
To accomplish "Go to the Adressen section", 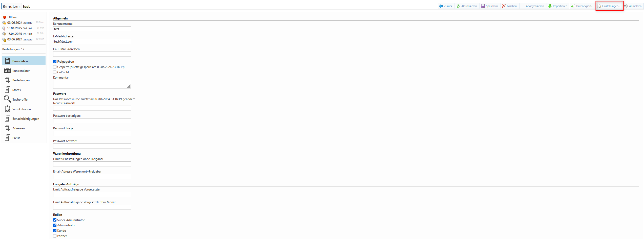I will [x=18, y=128].
